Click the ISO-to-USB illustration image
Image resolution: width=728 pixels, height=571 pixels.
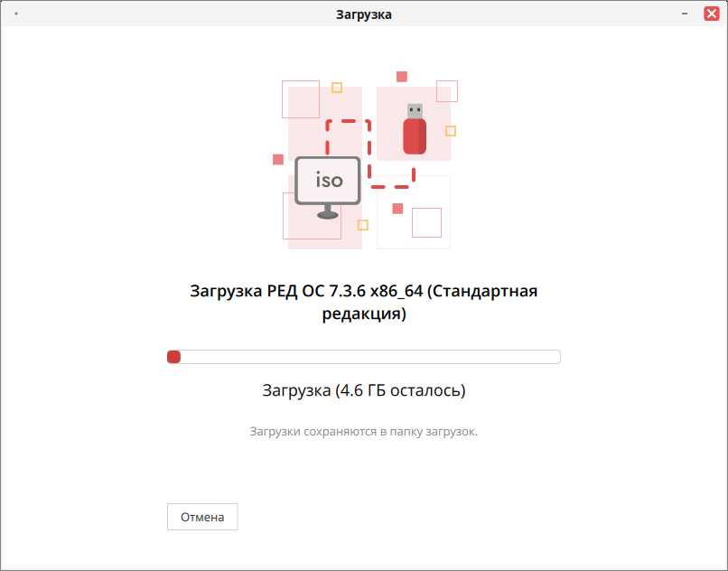[365, 160]
